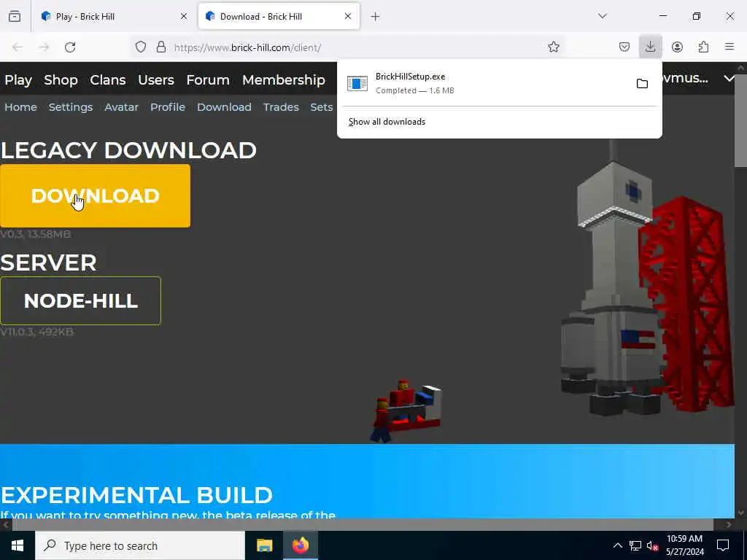Bookmark this page with star icon
This screenshot has height=560, width=747.
(553, 47)
